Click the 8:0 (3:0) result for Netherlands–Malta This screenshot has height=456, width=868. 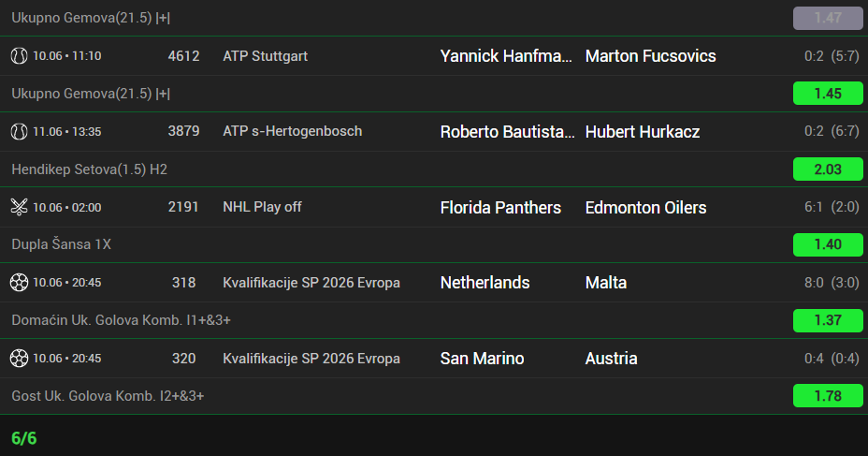[832, 283]
